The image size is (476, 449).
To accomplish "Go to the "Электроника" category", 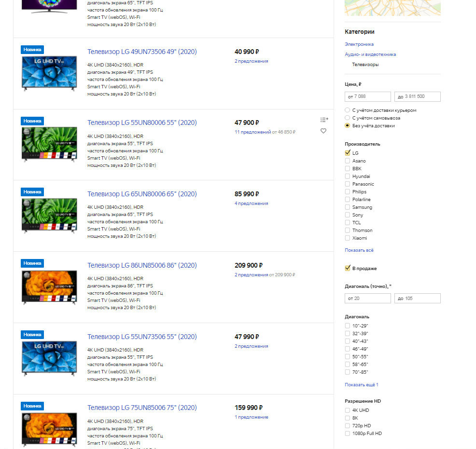I will [x=359, y=44].
